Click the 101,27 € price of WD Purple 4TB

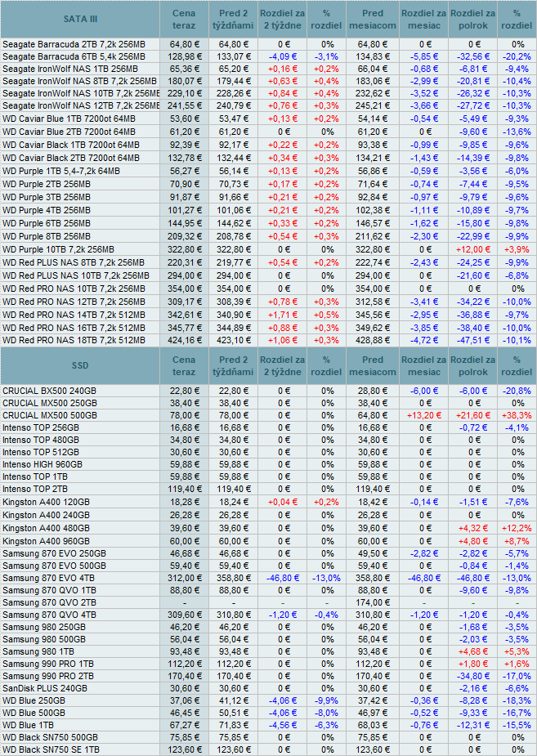pos(184,210)
